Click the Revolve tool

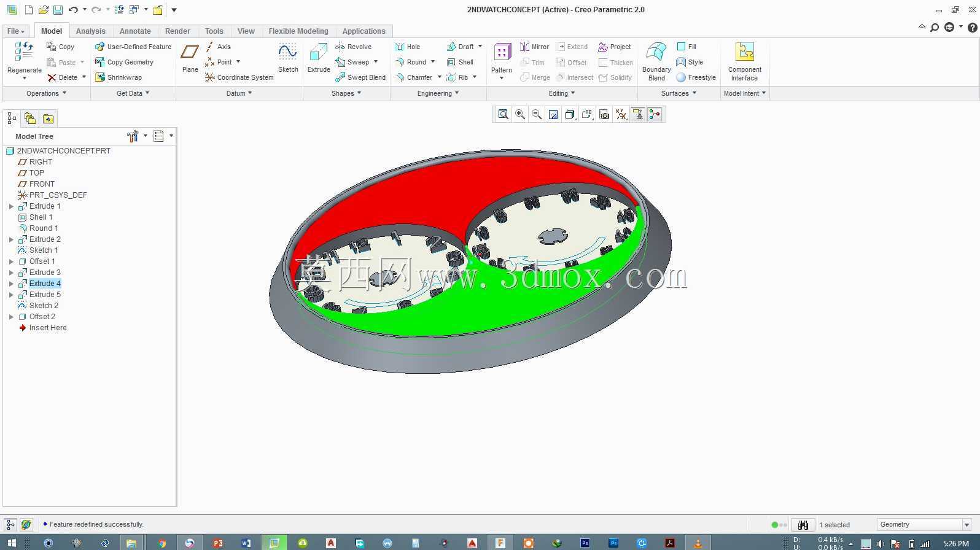pyautogui.click(x=353, y=47)
